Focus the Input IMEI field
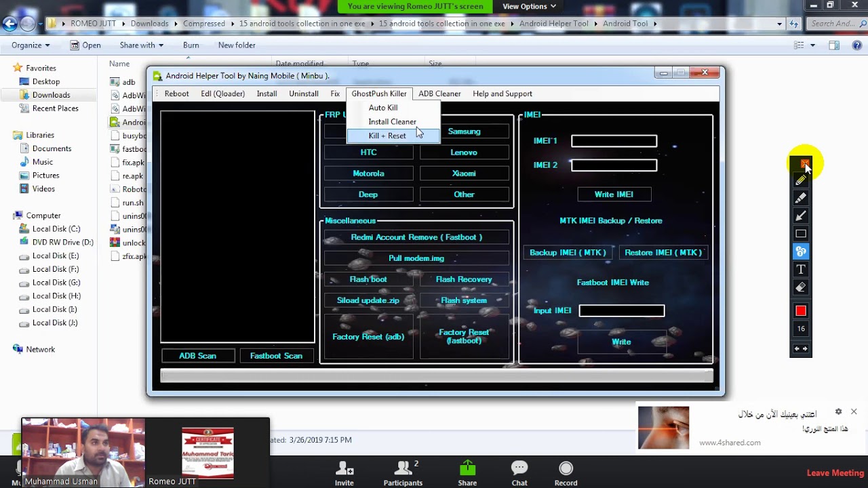 [x=622, y=310]
